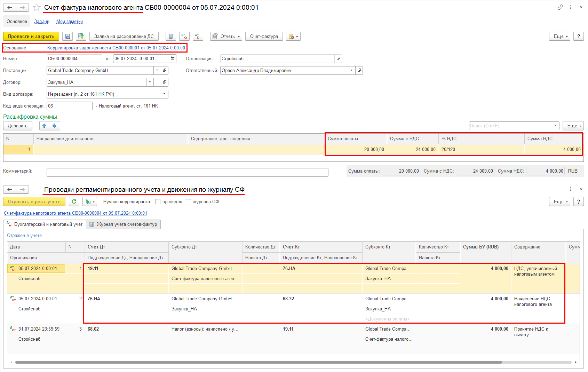The width and height of the screenshot is (588, 372).
Task: Select Бухгалтерский и налоговый учет tab
Action: click(45, 224)
